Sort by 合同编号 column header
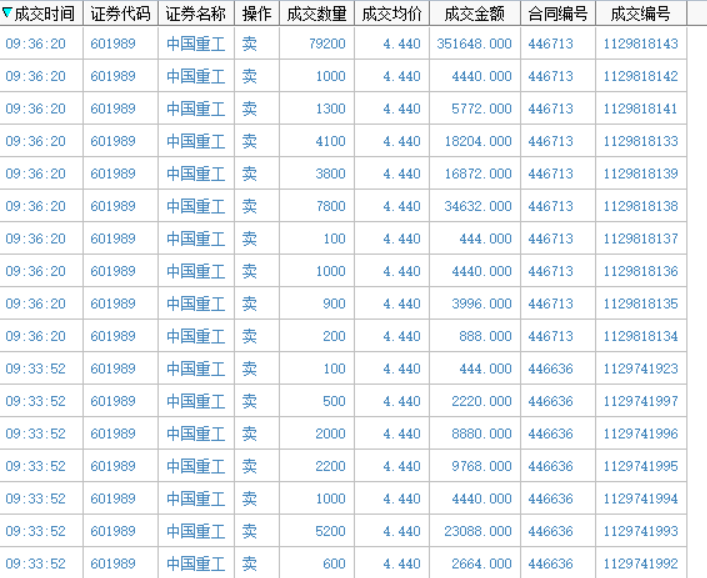 pos(558,14)
